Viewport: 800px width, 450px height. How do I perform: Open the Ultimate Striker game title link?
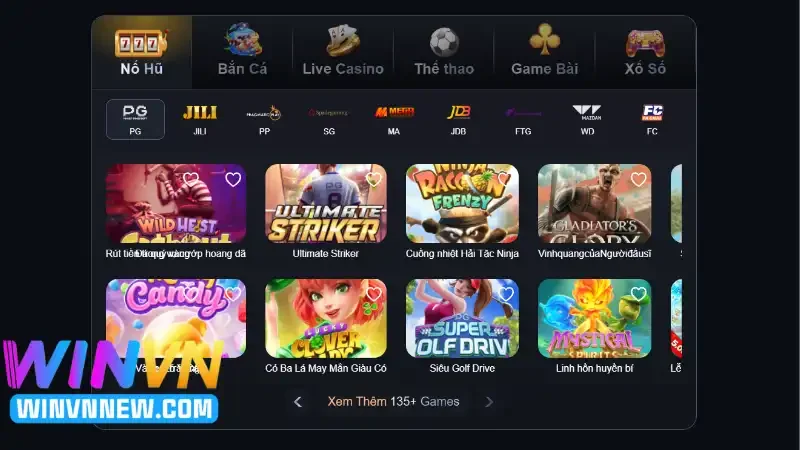pos(326,254)
